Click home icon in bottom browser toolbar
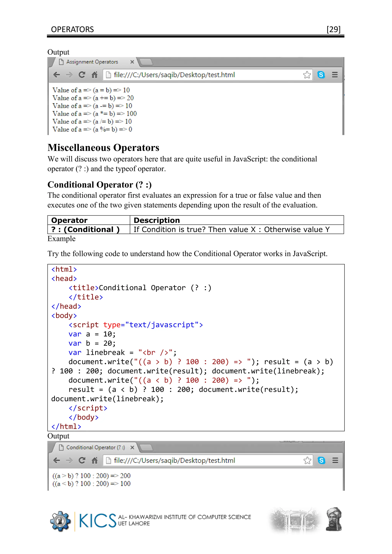392x554 pixels. [x=95, y=461]
